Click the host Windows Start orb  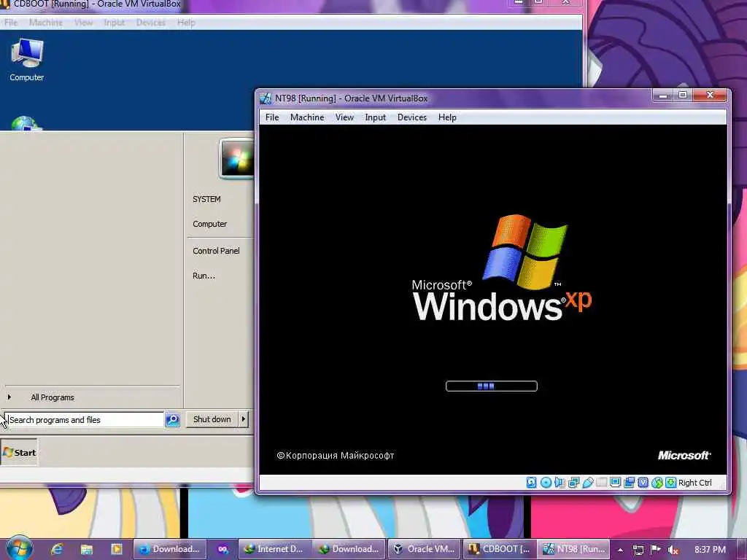click(x=18, y=549)
